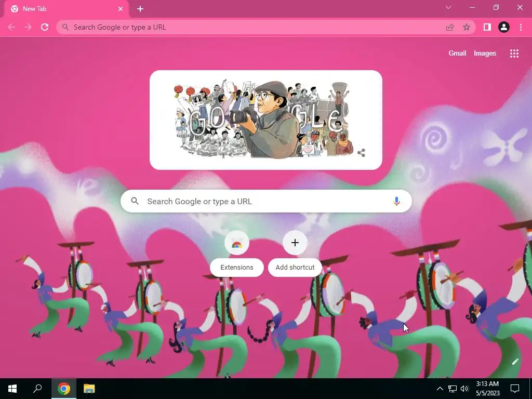Click the Add shortcut label

click(x=295, y=268)
